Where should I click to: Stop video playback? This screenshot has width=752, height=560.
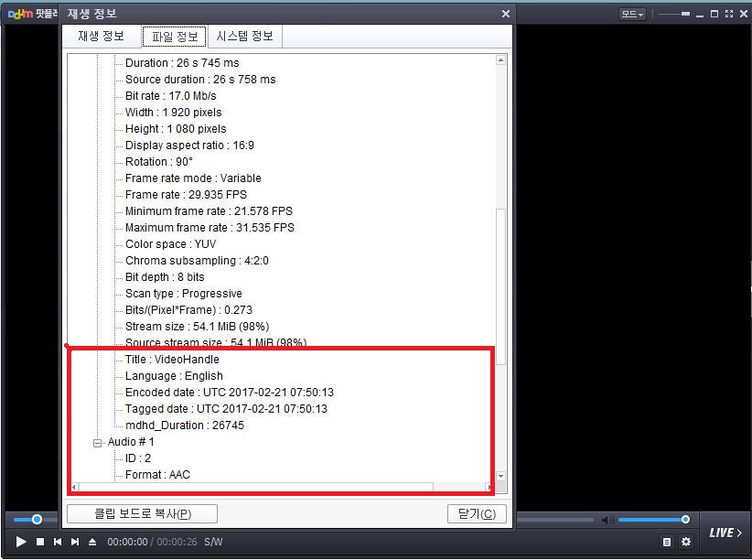click(x=40, y=542)
